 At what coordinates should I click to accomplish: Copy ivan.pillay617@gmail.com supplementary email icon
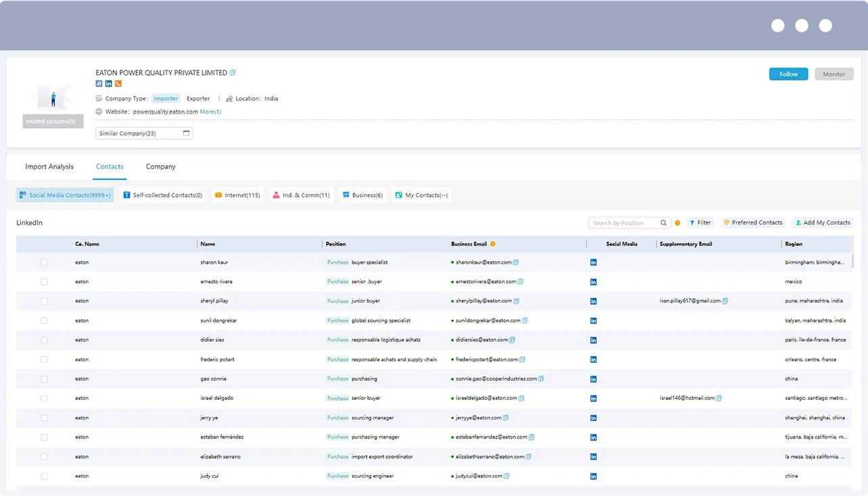(x=725, y=301)
